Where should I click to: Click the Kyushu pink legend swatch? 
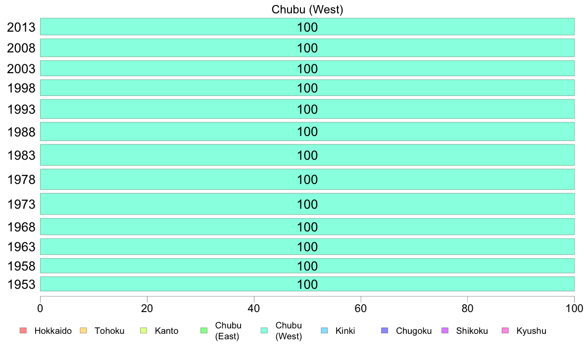(505, 330)
